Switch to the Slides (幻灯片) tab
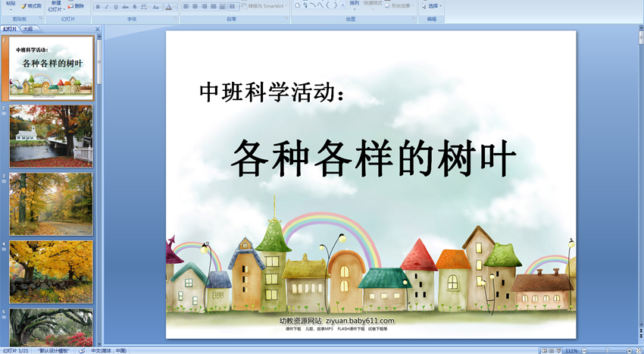The width and height of the screenshot is (644, 354). pyautogui.click(x=10, y=29)
